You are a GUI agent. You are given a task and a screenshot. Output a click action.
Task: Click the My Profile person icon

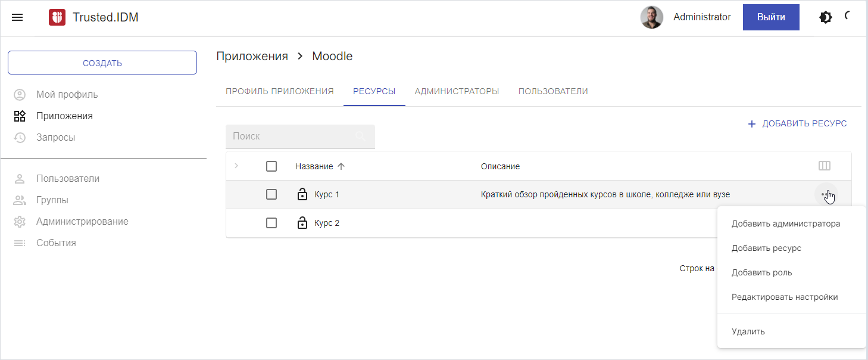click(x=20, y=95)
